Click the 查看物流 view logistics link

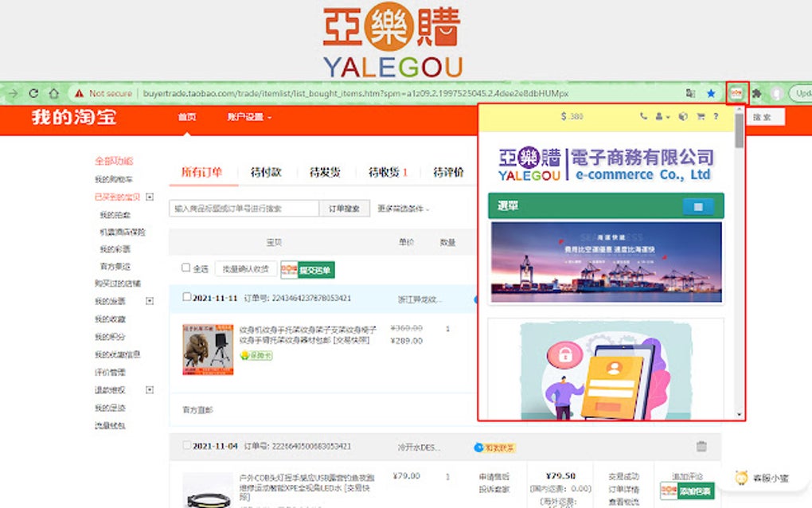click(x=623, y=502)
